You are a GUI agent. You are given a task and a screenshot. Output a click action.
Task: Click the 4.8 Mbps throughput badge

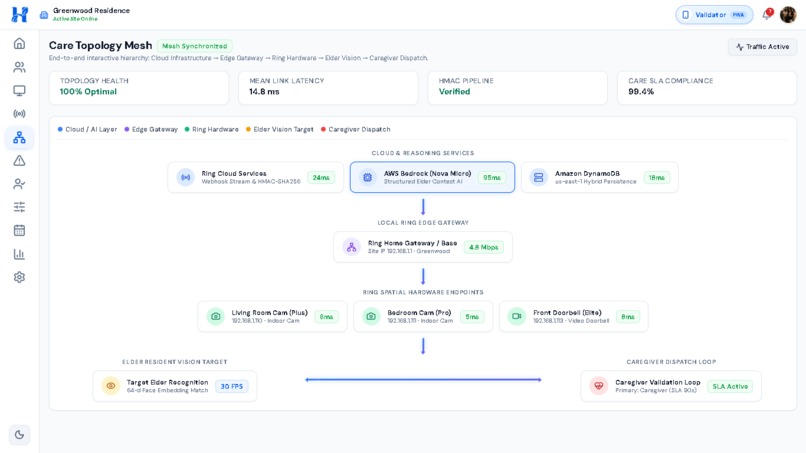484,247
